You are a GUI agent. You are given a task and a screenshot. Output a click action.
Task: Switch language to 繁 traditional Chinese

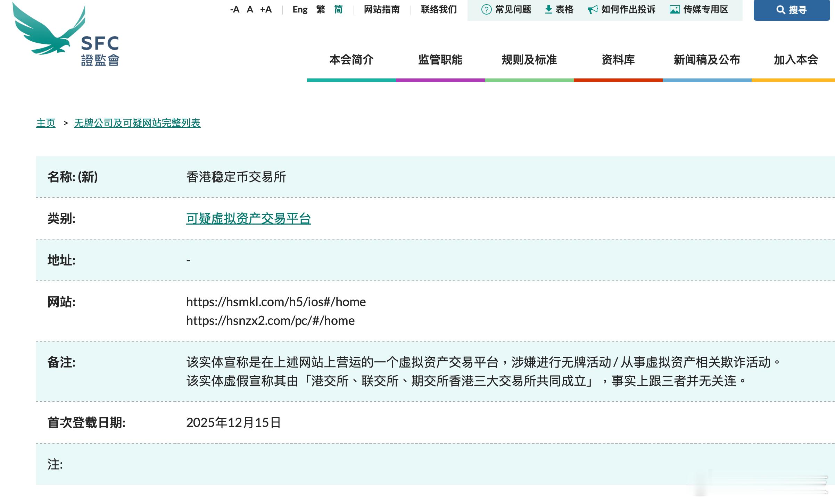320,10
